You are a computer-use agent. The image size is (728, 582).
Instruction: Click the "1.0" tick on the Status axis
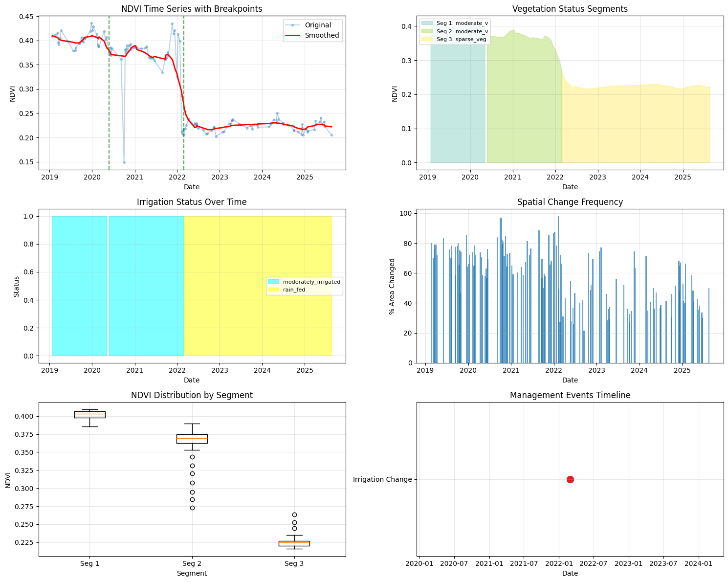(29, 216)
